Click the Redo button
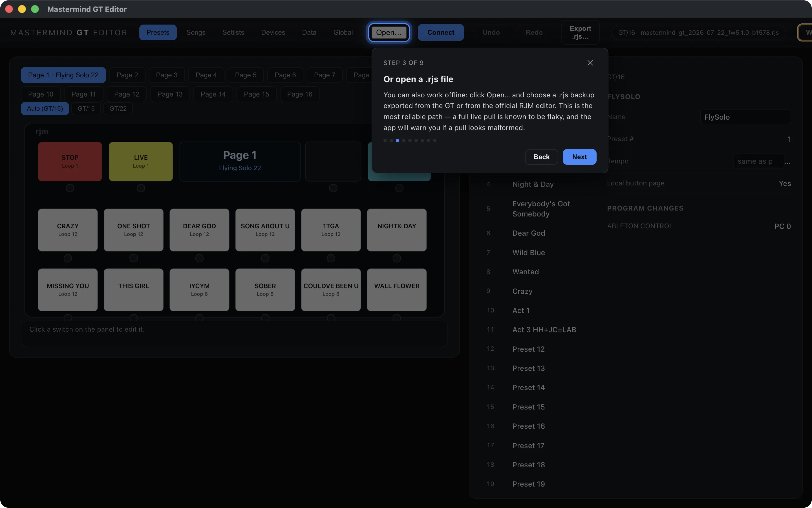 534,32
